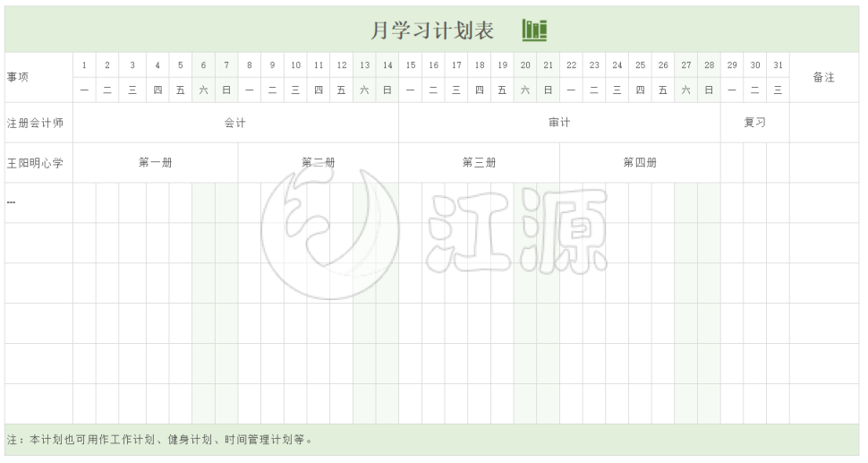Select the 第四册 cell

point(640,163)
